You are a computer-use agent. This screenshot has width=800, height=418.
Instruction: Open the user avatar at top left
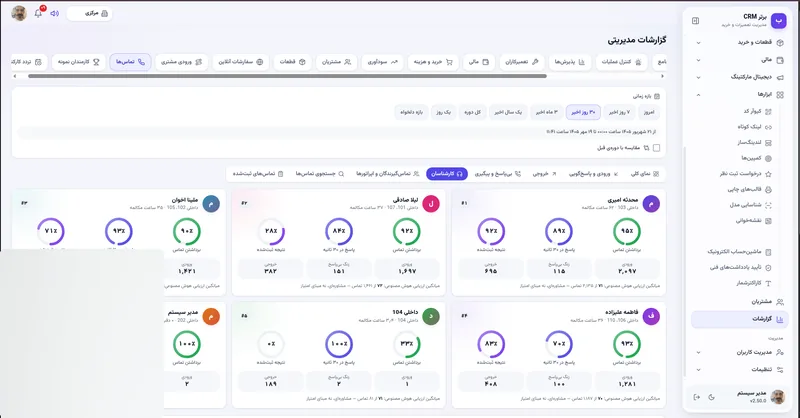point(19,13)
